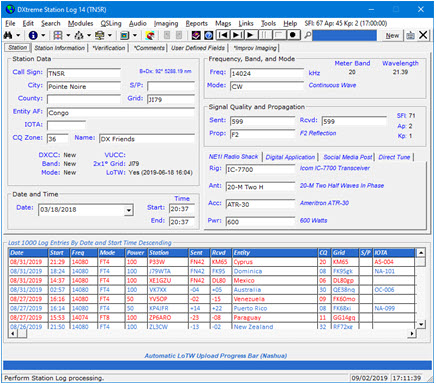Select the ZP6ARO Paraguay log row

(x=212, y=318)
